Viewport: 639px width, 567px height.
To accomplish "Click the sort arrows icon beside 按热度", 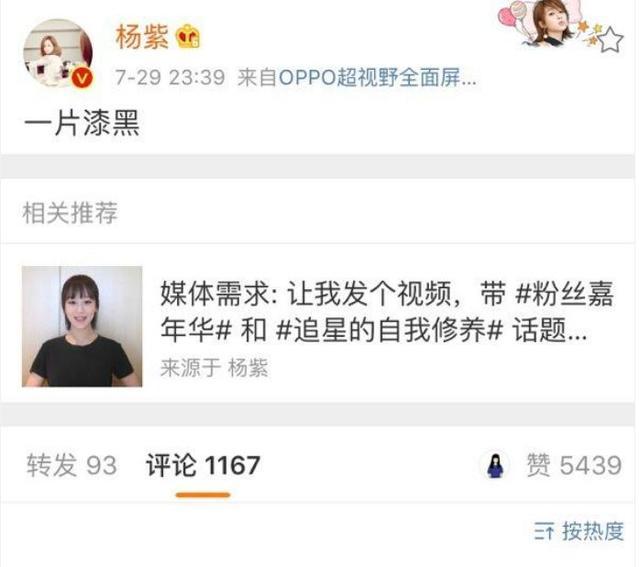I will (544, 531).
